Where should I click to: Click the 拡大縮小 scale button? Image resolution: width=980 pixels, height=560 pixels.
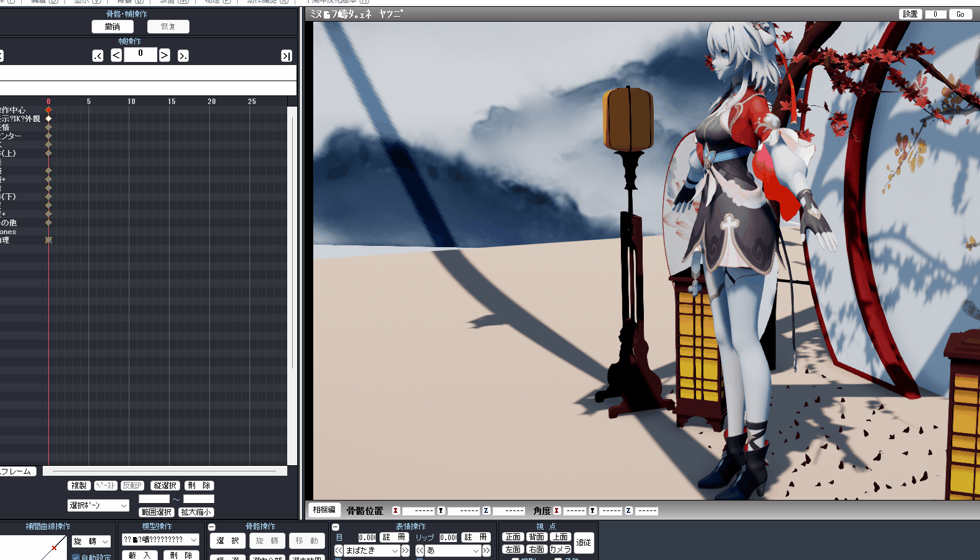(x=196, y=512)
